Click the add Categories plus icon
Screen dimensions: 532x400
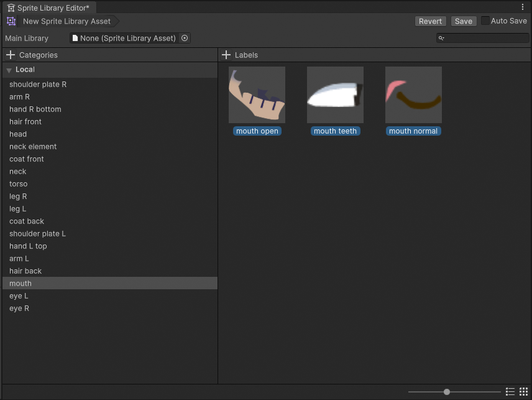tap(10, 55)
